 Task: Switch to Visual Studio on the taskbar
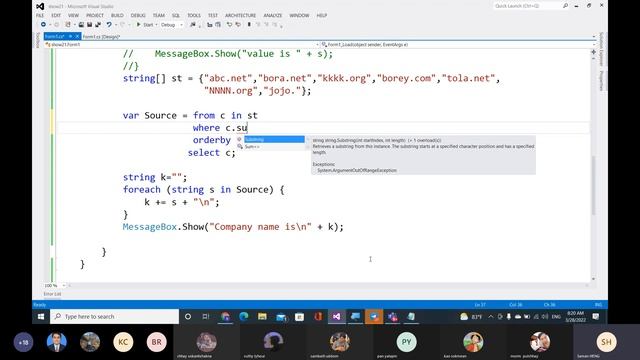(x=336, y=317)
